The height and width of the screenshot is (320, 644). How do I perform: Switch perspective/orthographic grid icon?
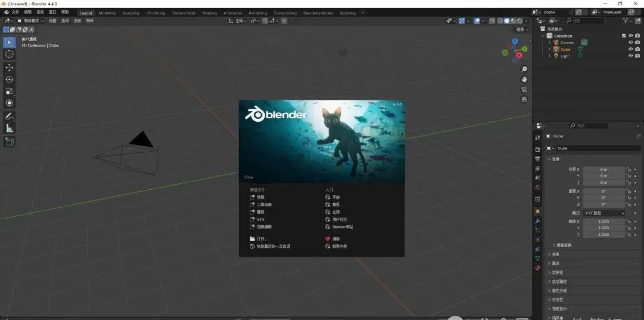[524, 99]
